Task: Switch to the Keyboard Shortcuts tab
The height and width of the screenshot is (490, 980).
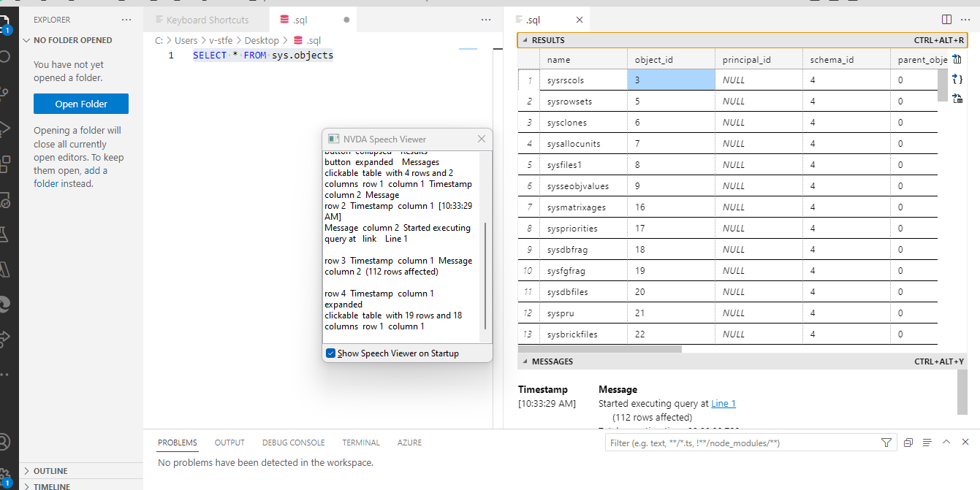Action: point(207,19)
